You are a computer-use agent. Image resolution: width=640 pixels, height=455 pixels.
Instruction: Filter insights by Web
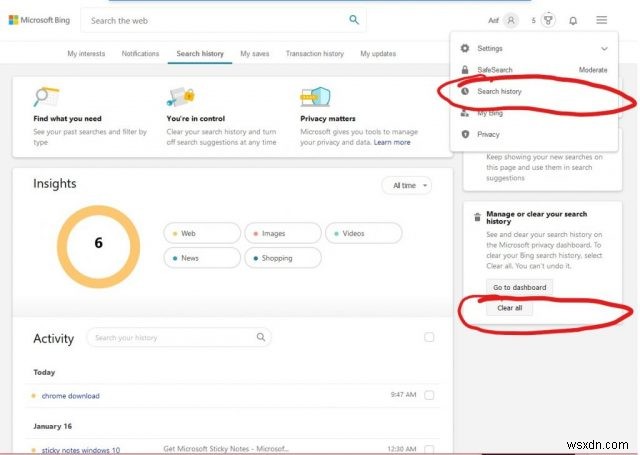tap(202, 233)
